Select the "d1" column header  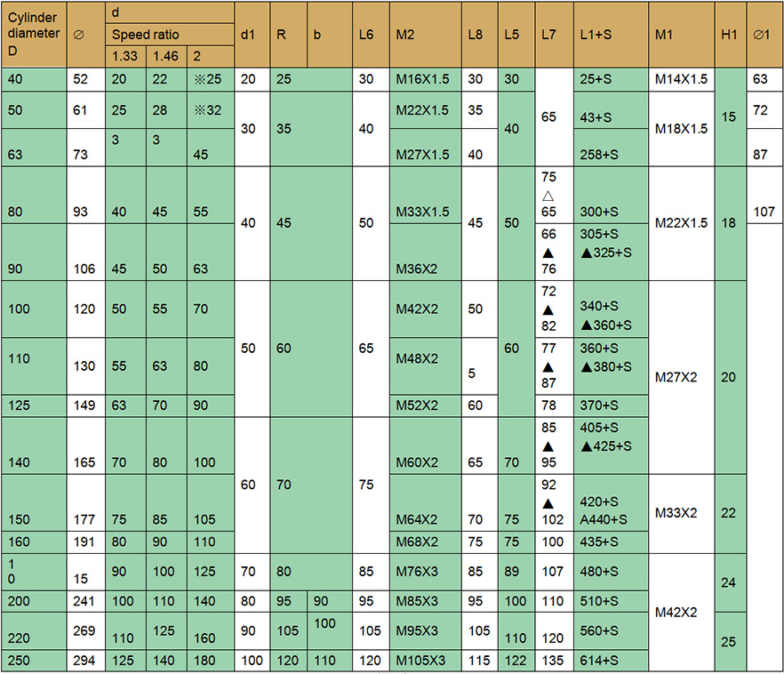coord(252,35)
